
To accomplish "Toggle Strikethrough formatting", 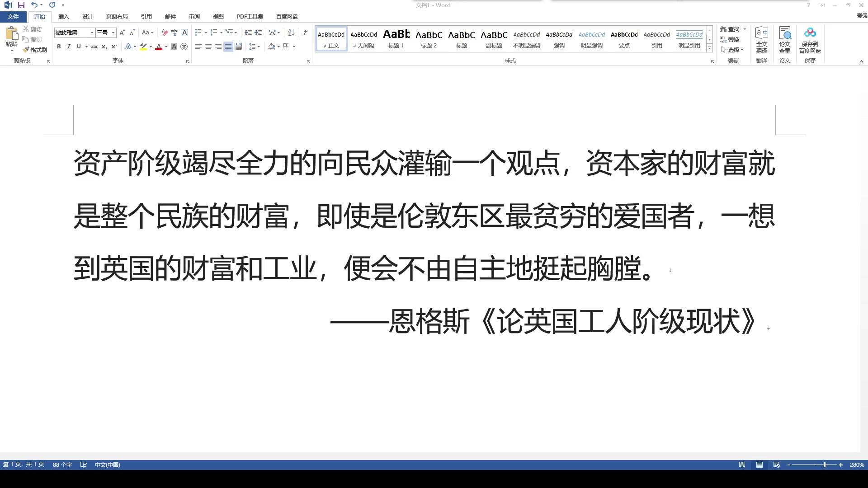I will pos(94,47).
